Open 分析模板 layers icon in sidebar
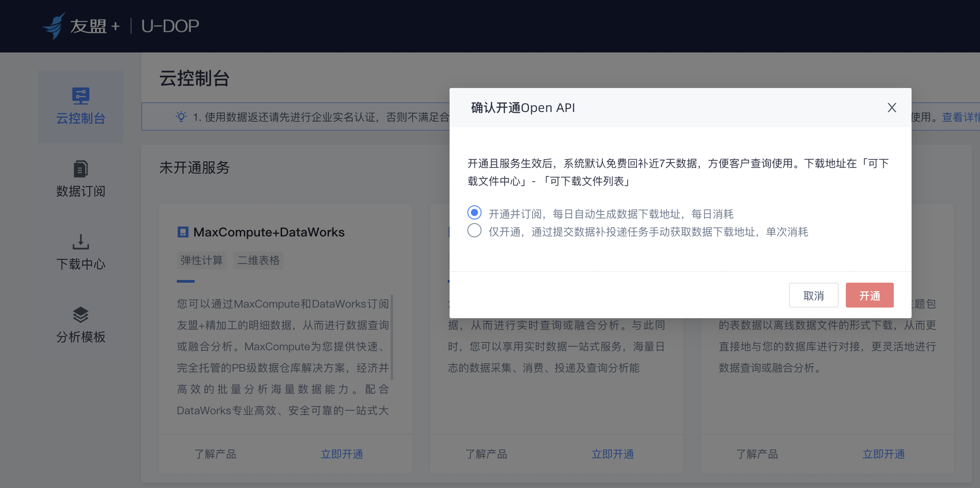The height and width of the screenshot is (488, 980). coord(81,315)
